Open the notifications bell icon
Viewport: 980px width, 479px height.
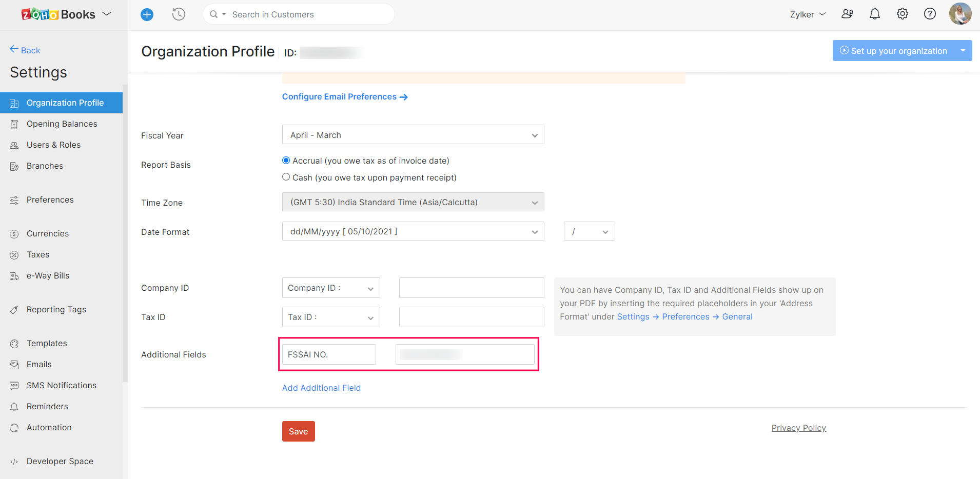click(x=874, y=14)
